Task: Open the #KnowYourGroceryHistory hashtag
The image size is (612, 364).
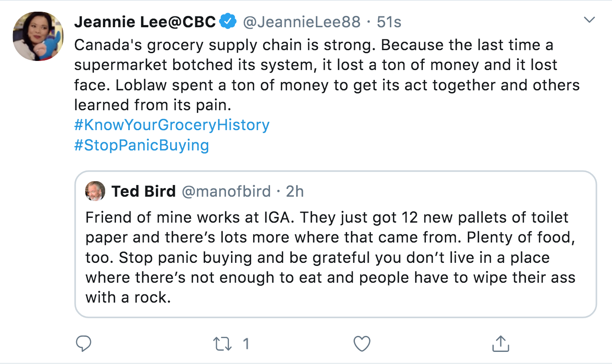Action: coord(172,125)
